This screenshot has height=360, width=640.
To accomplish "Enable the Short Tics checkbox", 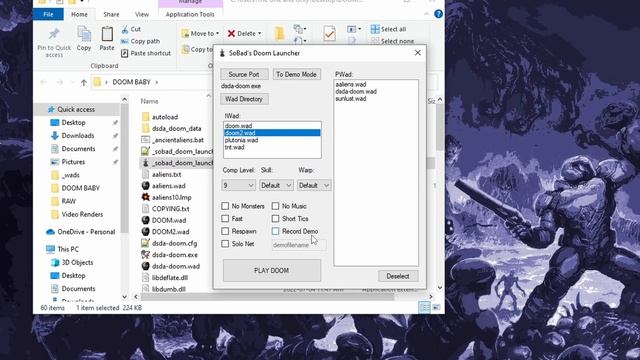I will [276, 218].
